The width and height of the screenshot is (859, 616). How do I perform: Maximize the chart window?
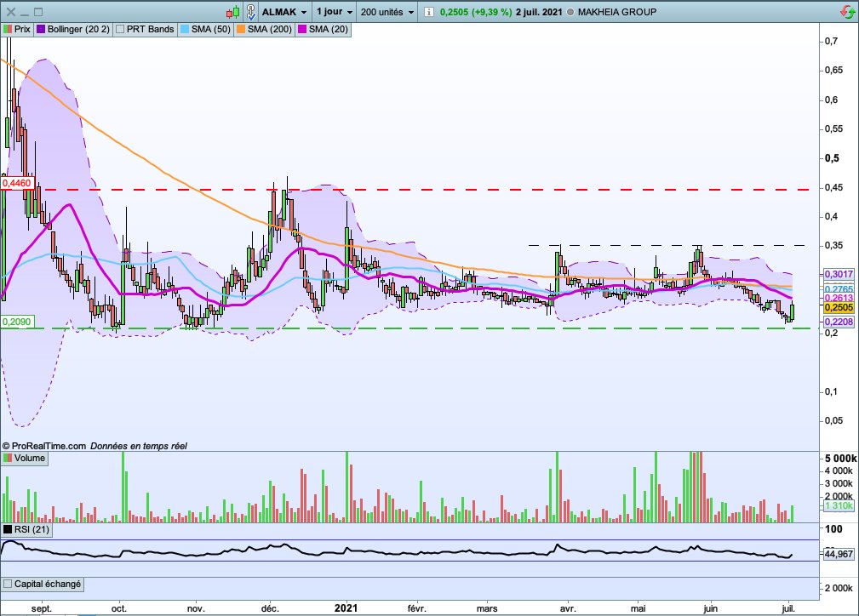37,12
